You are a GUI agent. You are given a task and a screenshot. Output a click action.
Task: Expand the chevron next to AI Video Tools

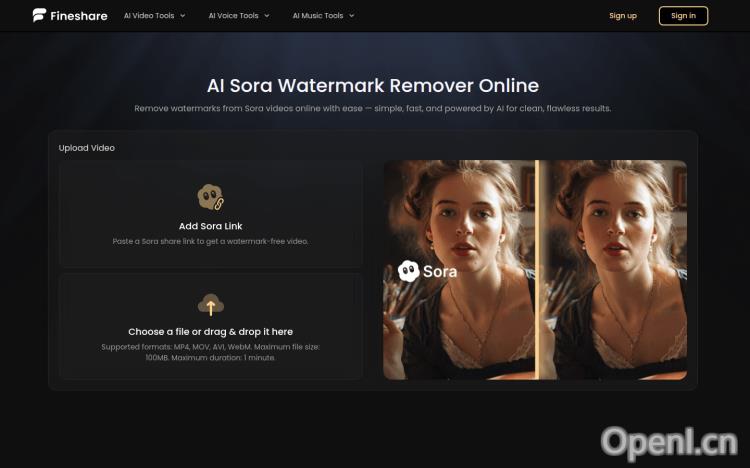point(182,16)
